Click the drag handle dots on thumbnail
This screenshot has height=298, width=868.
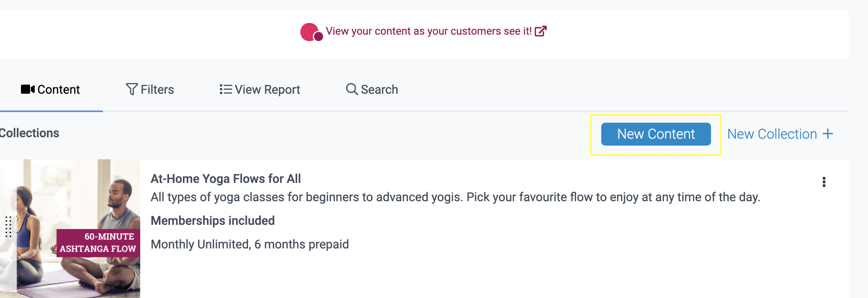(8, 227)
